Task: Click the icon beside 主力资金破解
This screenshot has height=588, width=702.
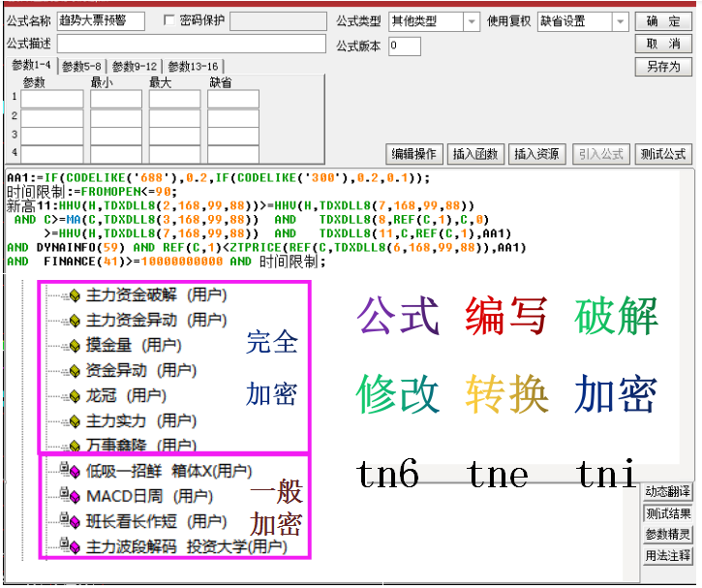Action: [x=75, y=295]
